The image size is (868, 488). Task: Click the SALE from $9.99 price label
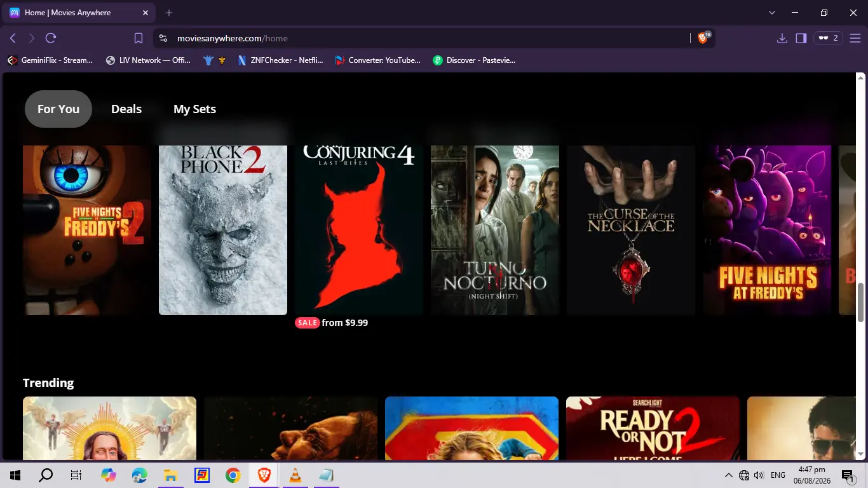[x=331, y=323]
